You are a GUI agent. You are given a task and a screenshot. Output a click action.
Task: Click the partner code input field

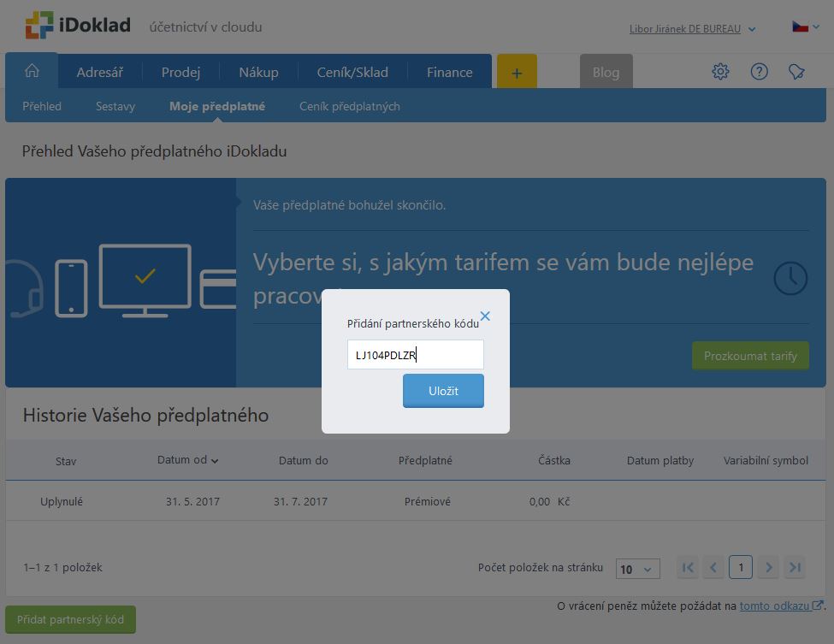415,355
